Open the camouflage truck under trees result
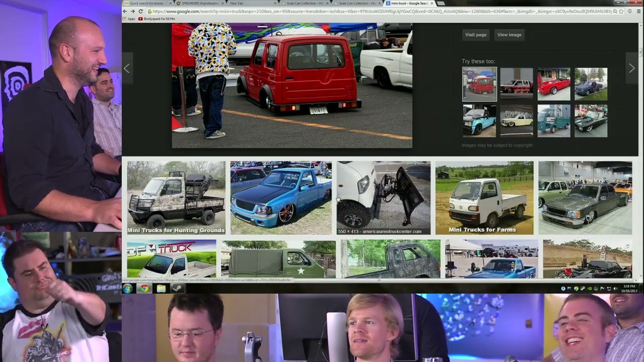 click(x=390, y=259)
